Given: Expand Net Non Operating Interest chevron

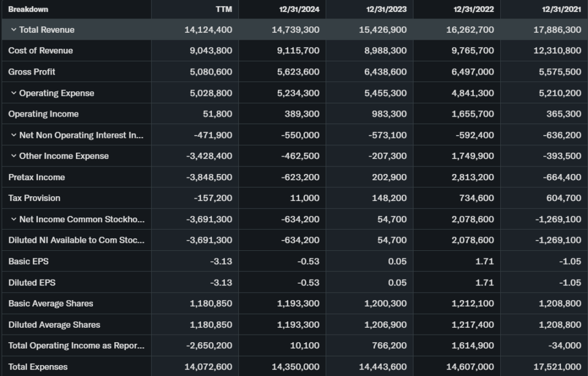Looking at the screenshot, I should pos(13,135).
